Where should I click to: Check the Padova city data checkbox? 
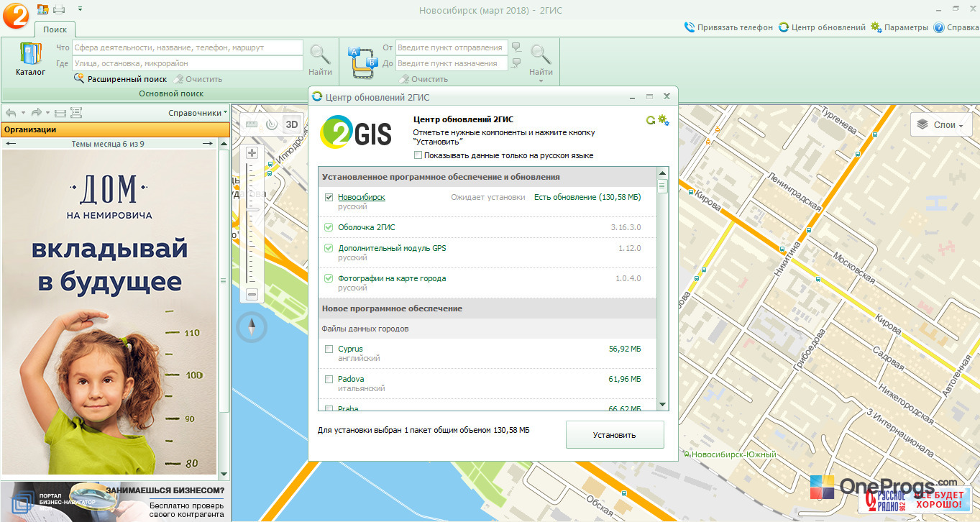(x=329, y=379)
